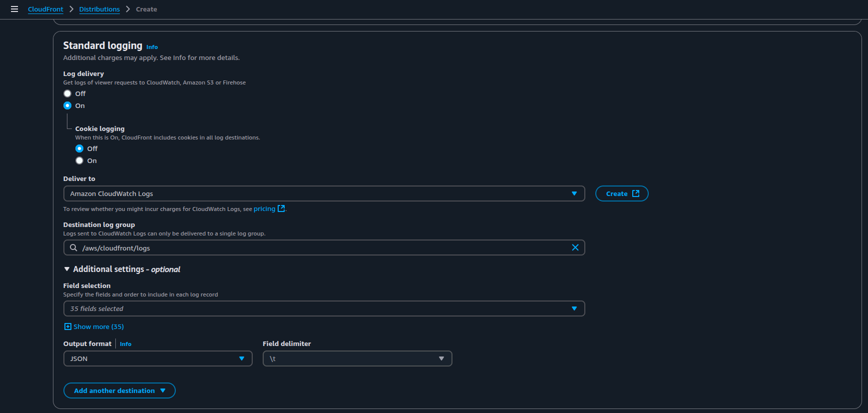Open the hamburger navigation menu
Image resolution: width=868 pixels, height=413 pixels.
(14, 9)
